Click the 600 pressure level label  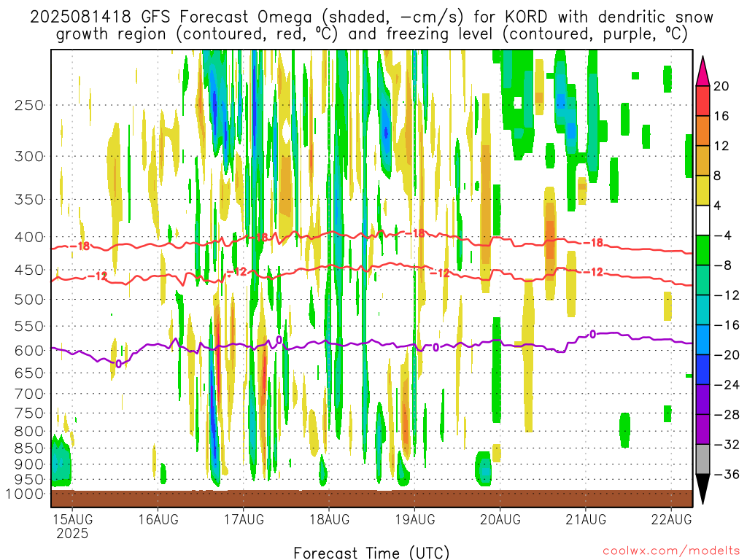tap(29, 351)
